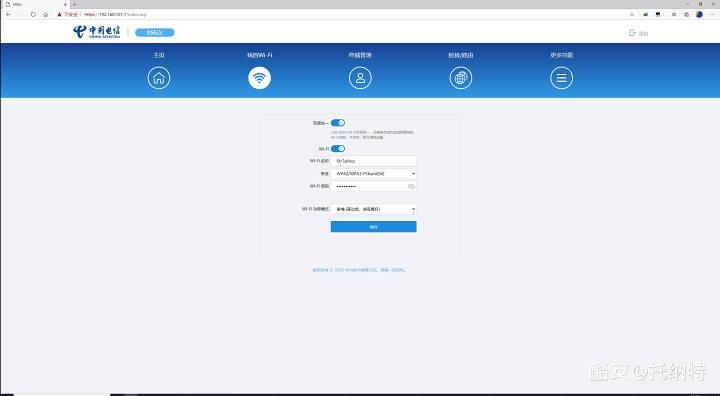The image size is (720, 396).
Task: Click the copyright footer link
Action: 359,270
